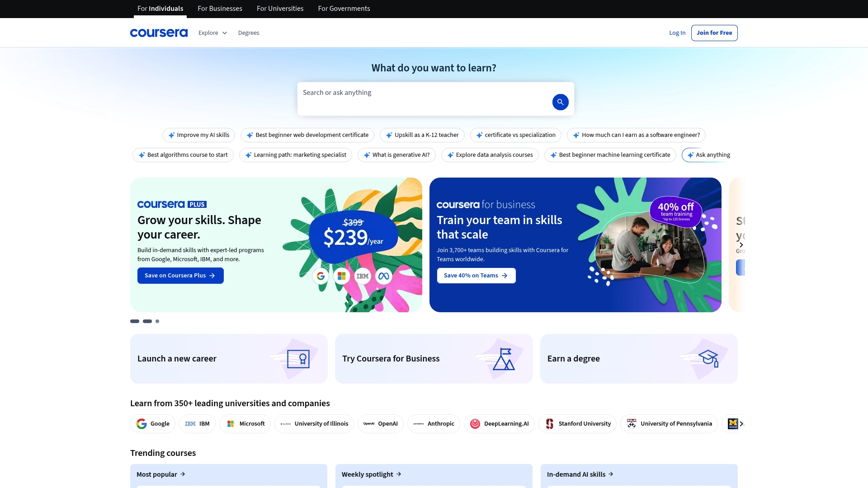Click the Google logo in Coursera Plus banner

[321, 276]
